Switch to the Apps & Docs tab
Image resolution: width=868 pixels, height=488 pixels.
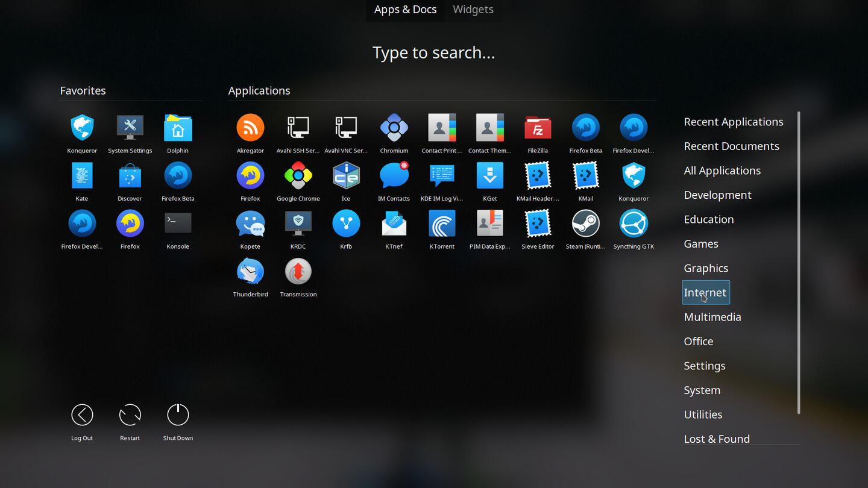pos(405,10)
